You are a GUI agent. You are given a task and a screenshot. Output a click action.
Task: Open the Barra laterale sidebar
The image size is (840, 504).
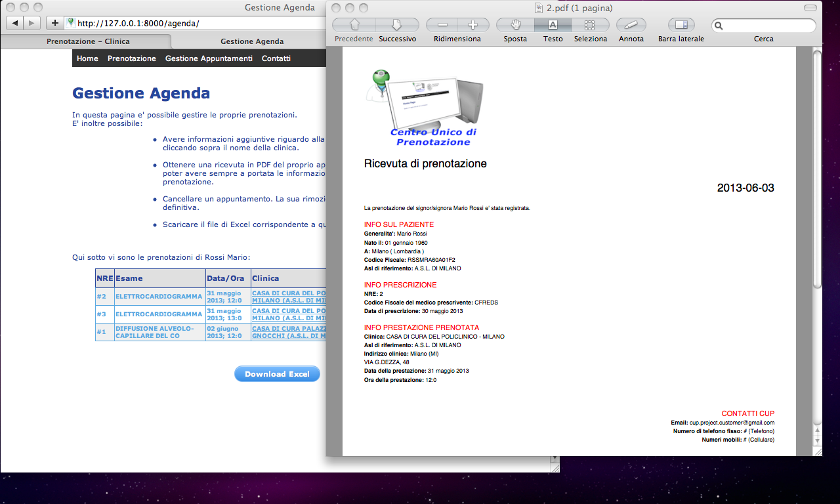(680, 24)
